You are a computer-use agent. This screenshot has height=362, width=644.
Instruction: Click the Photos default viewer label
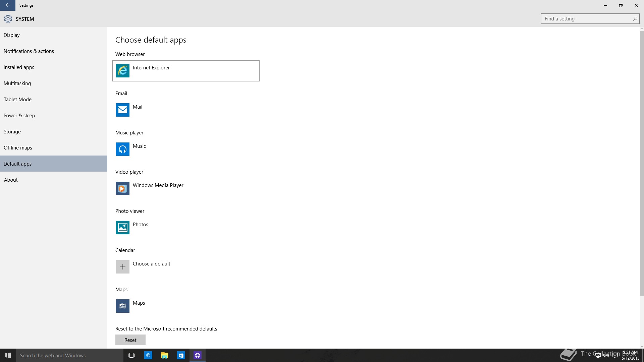point(141,225)
